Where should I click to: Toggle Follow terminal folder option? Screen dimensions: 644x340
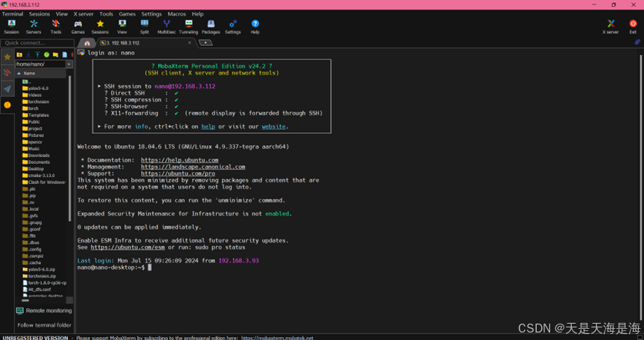click(44, 325)
